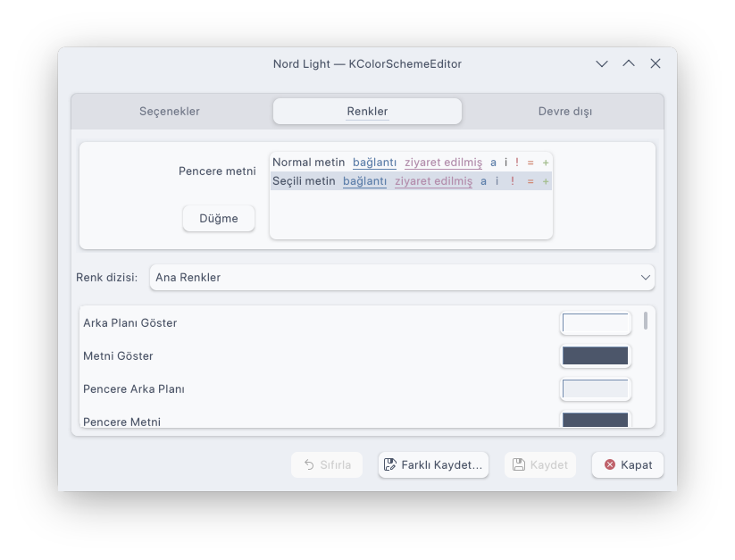Viewport: 735px width, 560px height.
Task: Click the blue 'a' in Normal metin row
Action: [x=493, y=163]
